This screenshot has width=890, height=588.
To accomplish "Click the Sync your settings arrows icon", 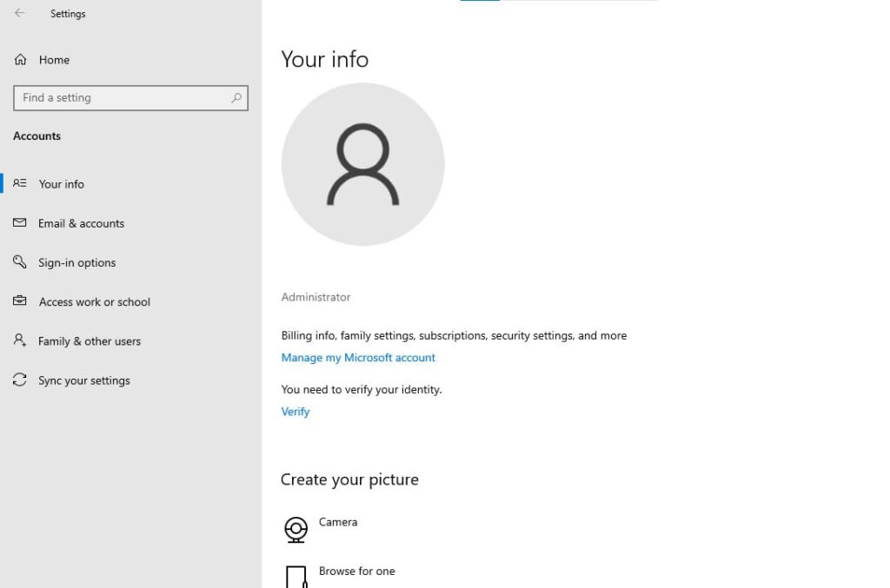I will [x=20, y=380].
